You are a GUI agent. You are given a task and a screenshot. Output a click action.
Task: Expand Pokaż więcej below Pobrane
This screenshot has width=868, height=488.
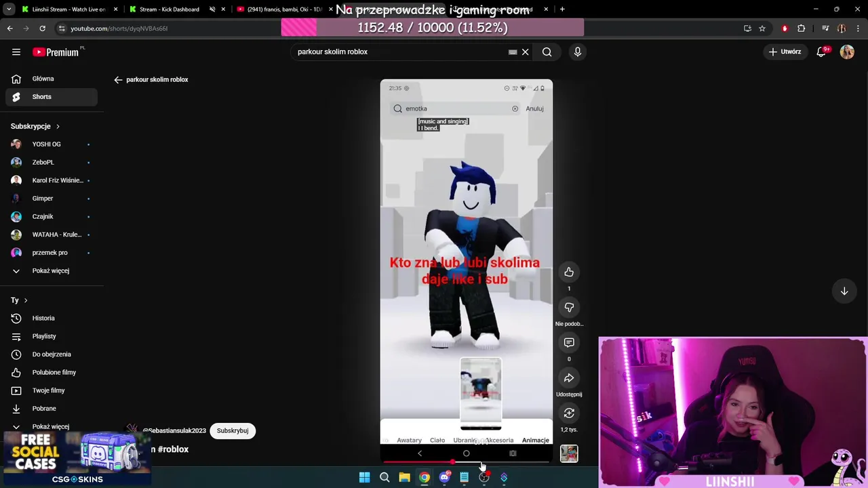point(51,427)
